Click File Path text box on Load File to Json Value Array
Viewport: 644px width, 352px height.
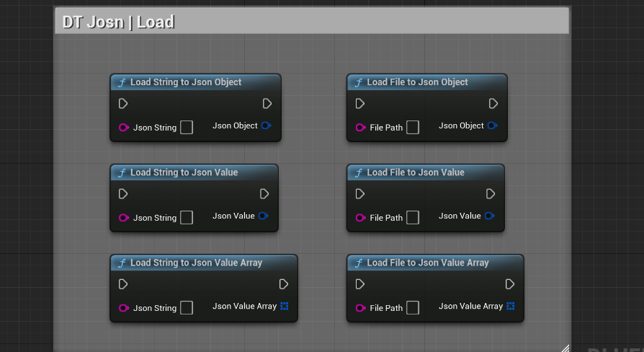click(413, 308)
